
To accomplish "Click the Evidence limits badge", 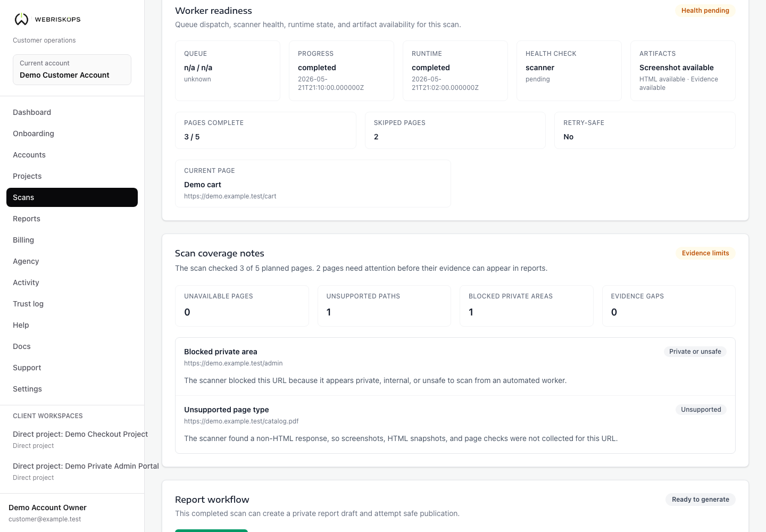I will pos(705,253).
